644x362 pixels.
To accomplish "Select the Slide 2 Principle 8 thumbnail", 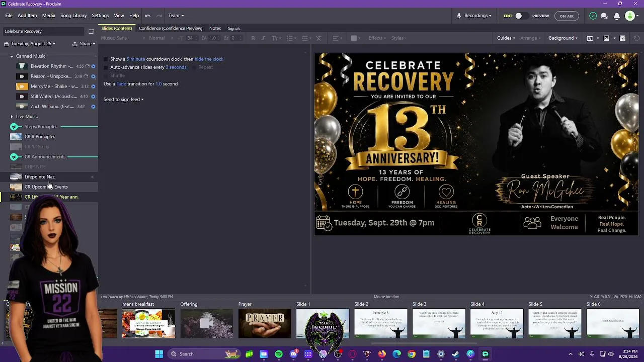I will point(381,323).
